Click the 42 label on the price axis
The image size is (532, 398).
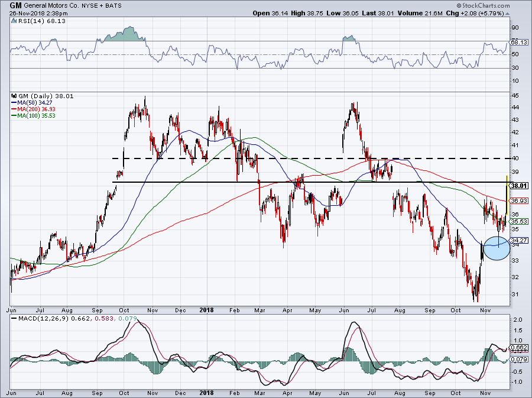point(515,132)
